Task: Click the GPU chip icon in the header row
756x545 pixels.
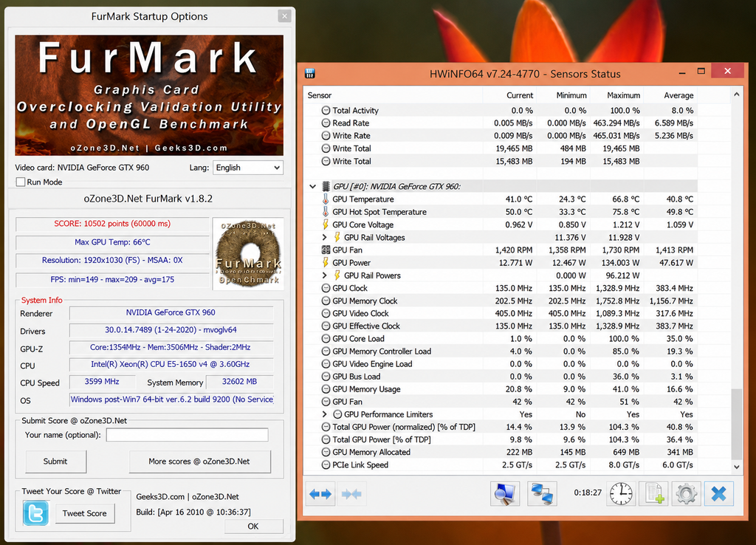Action: (x=326, y=186)
